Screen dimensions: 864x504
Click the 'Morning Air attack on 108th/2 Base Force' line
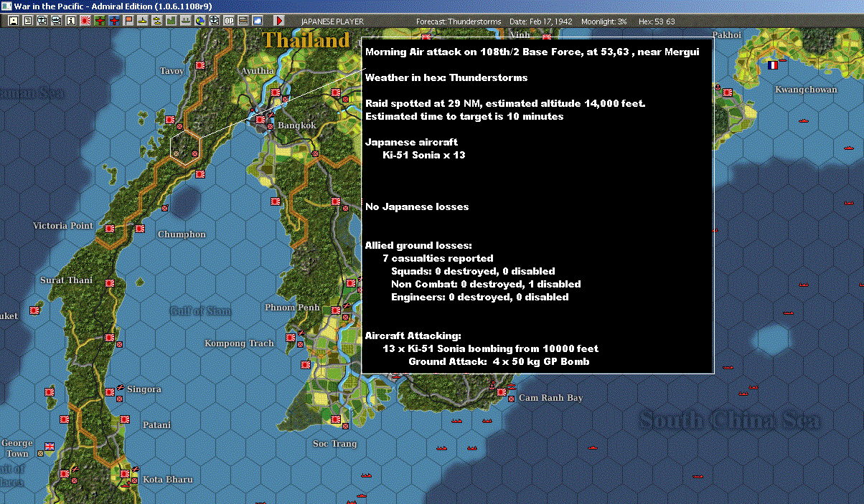tap(532, 52)
